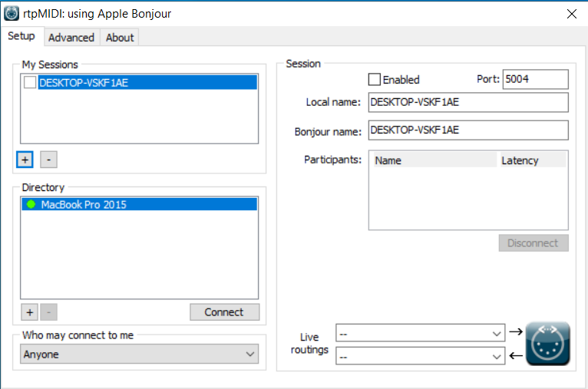Viewport: 588px width, 389px height.
Task: Close the rtpMIDI window
Action: [x=572, y=14]
